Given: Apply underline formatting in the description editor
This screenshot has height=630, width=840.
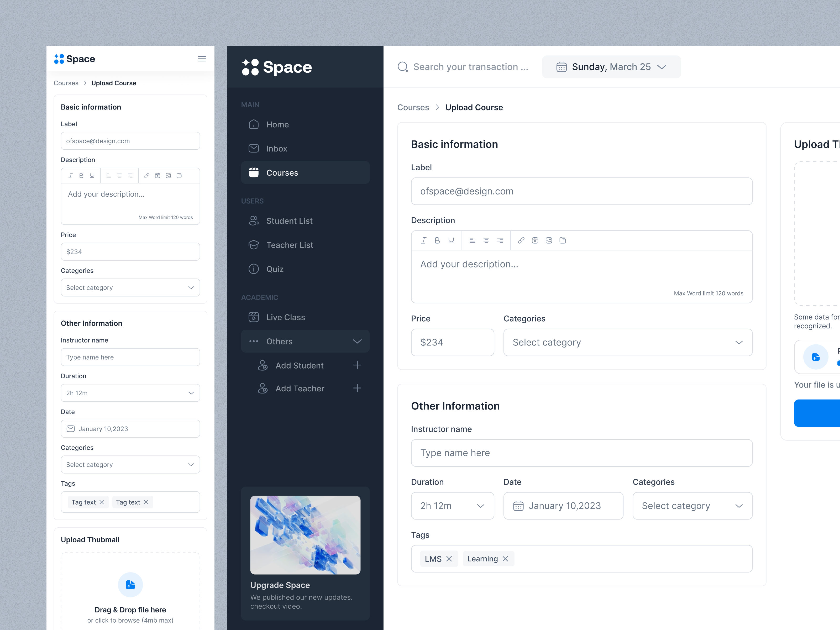Looking at the screenshot, I should [x=451, y=240].
